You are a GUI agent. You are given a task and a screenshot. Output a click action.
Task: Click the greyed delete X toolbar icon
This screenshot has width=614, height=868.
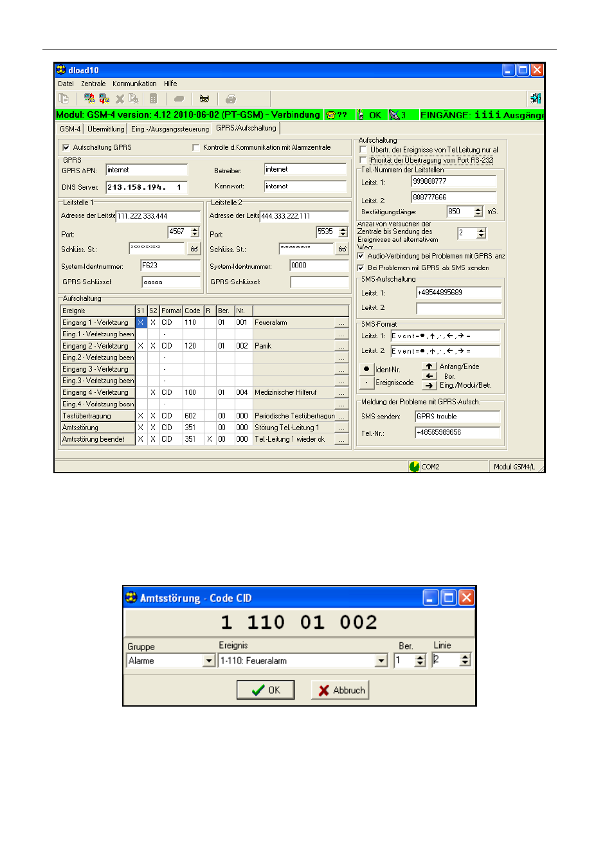(x=120, y=99)
